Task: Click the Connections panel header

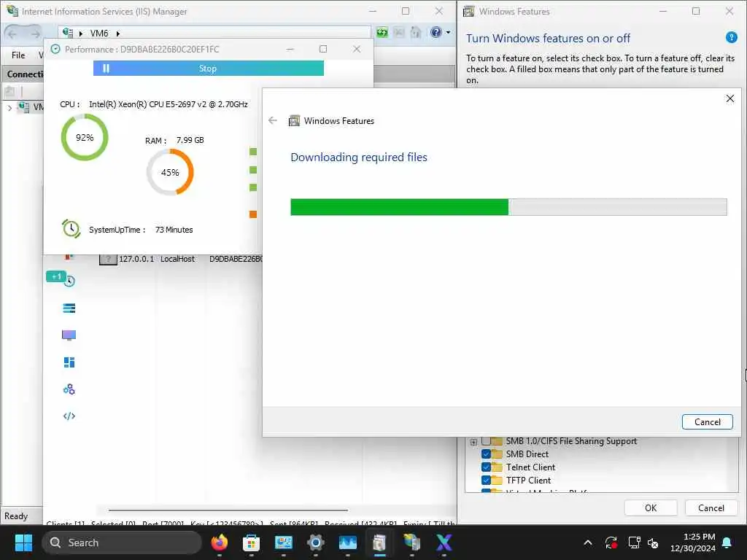Action: (x=24, y=74)
